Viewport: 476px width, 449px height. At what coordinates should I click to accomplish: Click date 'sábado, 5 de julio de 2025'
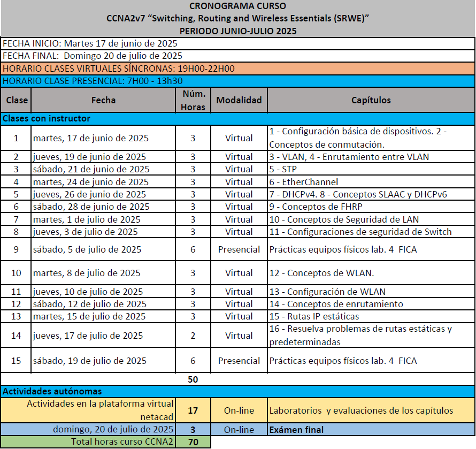click(87, 249)
